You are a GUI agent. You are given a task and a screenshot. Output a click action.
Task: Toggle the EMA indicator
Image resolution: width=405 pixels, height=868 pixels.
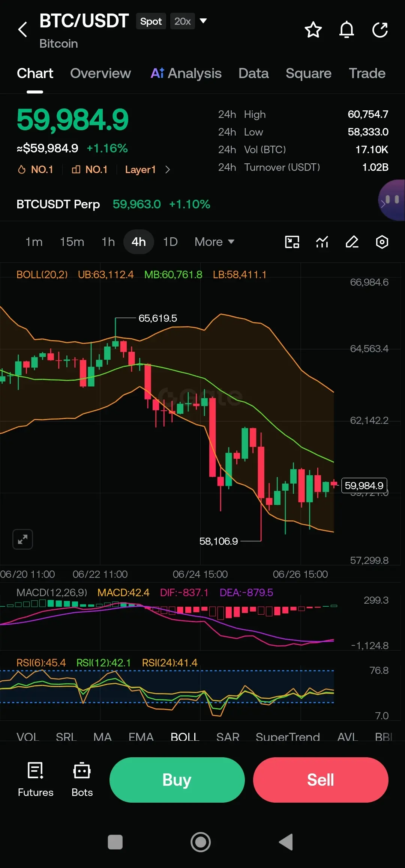[x=141, y=737]
